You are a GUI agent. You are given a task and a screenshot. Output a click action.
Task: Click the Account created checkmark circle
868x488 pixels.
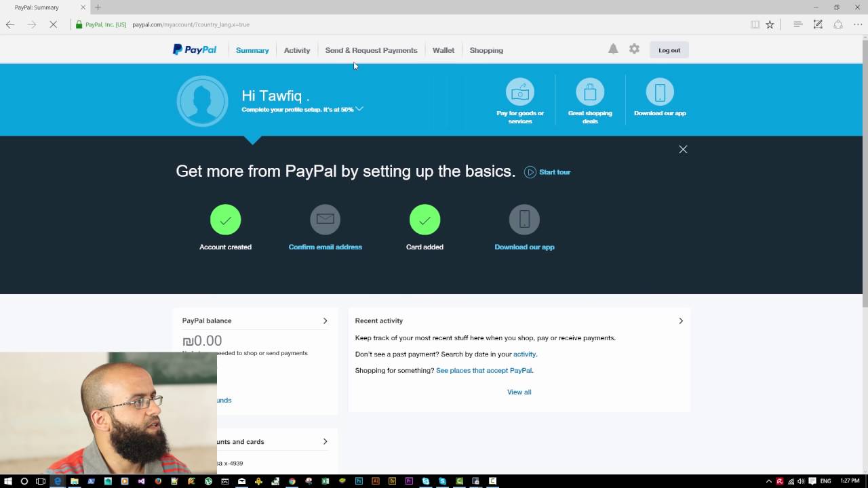225,220
